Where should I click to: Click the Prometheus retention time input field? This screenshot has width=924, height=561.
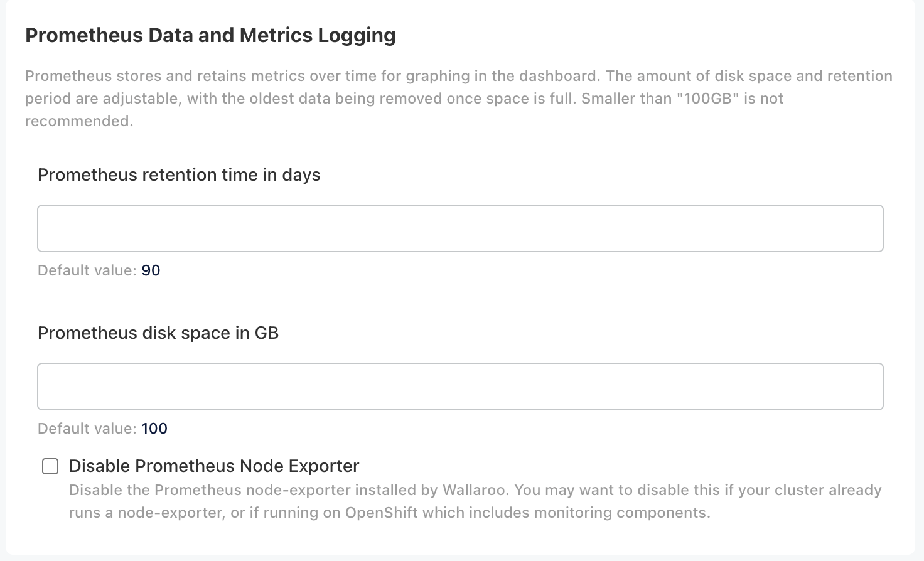(460, 228)
